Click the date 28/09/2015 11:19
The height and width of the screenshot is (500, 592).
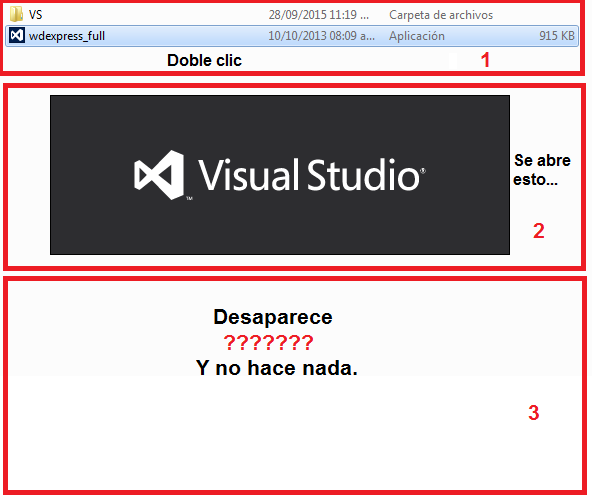pyautogui.click(x=319, y=15)
